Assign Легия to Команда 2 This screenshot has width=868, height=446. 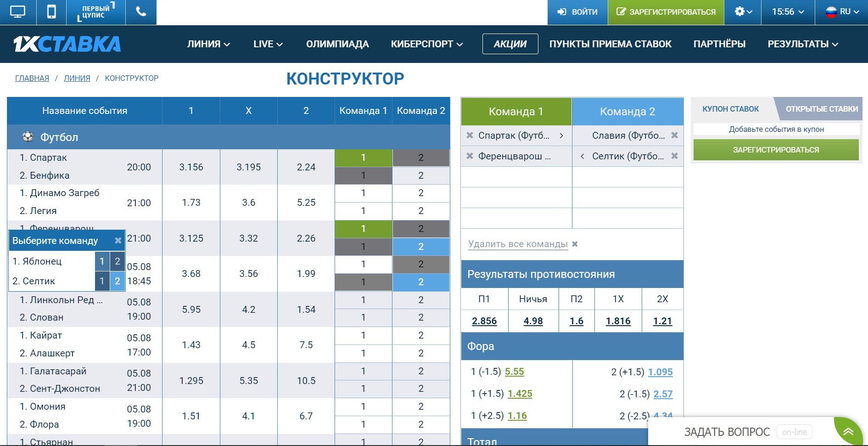pyautogui.click(x=421, y=211)
